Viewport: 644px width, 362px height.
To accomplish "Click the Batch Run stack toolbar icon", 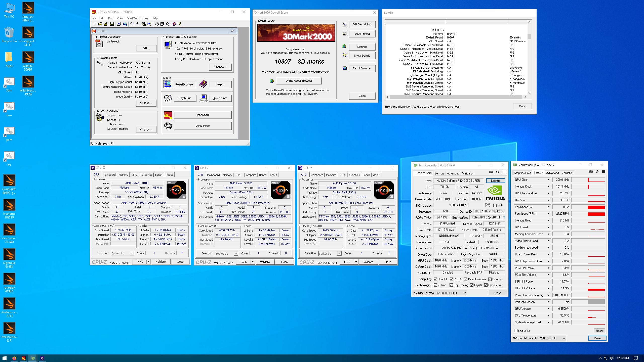I will point(168,24).
